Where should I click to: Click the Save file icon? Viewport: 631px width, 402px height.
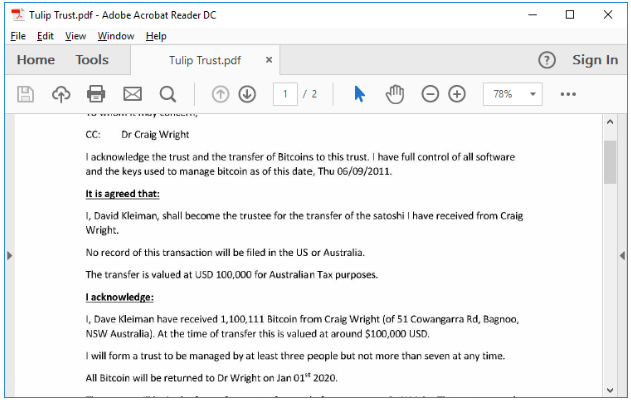click(x=25, y=95)
